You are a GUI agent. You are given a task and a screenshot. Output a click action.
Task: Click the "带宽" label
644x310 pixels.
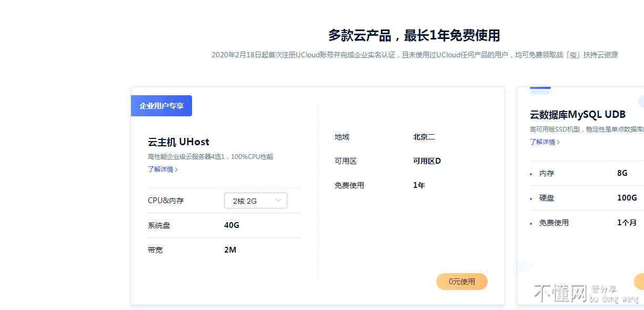coord(155,250)
